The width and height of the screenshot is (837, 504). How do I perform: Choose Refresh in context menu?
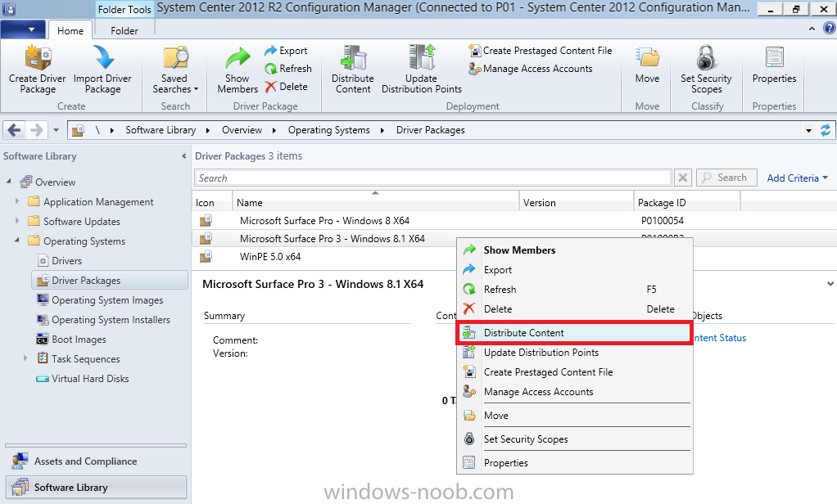pos(574,290)
